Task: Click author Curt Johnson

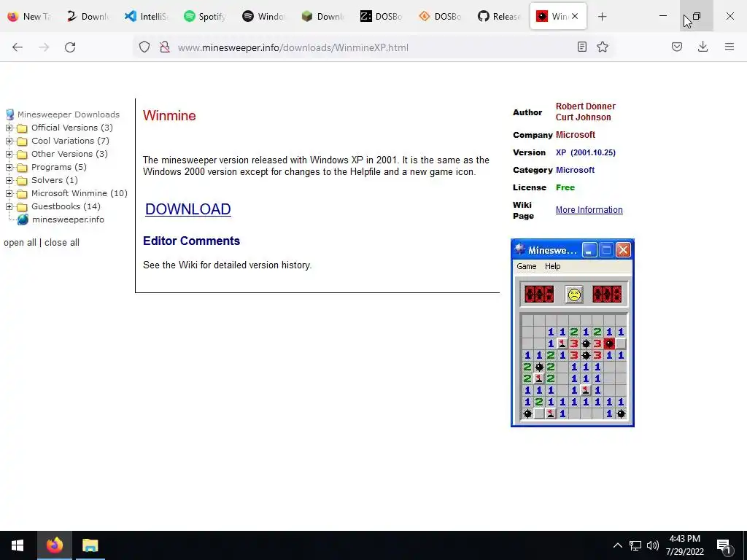Action: tap(583, 117)
